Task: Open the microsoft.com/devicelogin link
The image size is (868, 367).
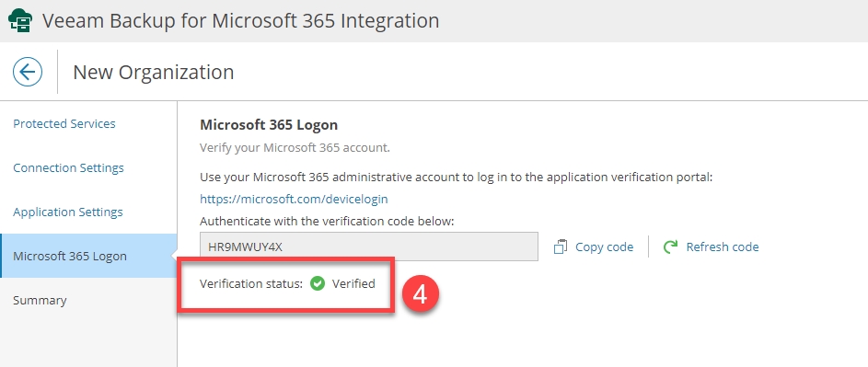Action: click(294, 199)
